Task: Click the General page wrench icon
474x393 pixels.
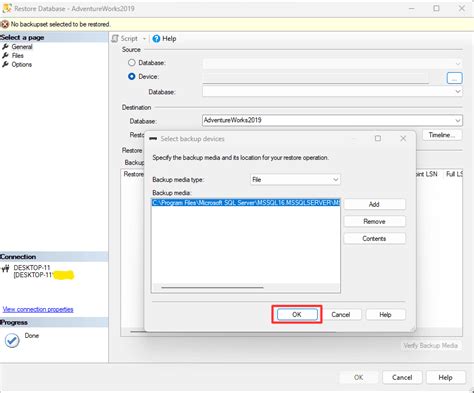Action: tap(5, 47)
